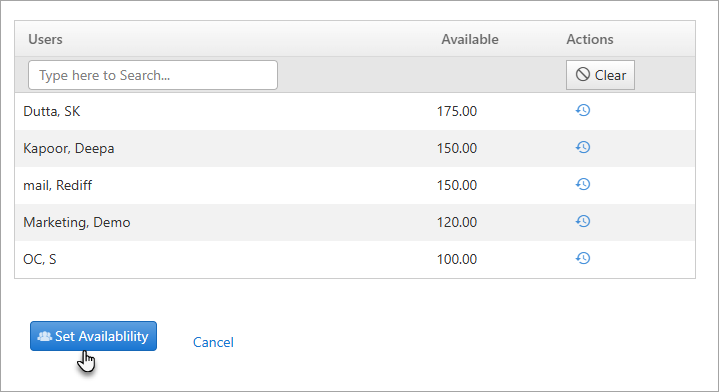Screen dimensions: 719x392
Task: Select the Kapoor, Deepa user row
Action: (x=355, y=149)
